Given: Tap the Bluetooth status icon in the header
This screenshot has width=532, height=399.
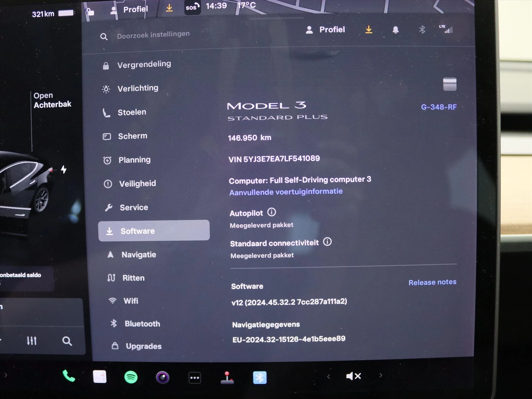Looking at the screenshot, I should tap(422, 29).
